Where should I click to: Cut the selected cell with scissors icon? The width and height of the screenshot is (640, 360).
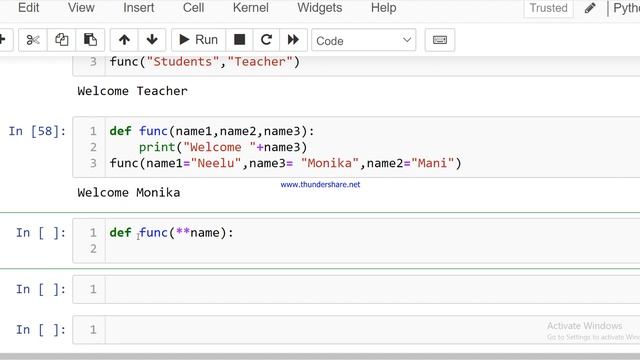[x=33, y=40]
